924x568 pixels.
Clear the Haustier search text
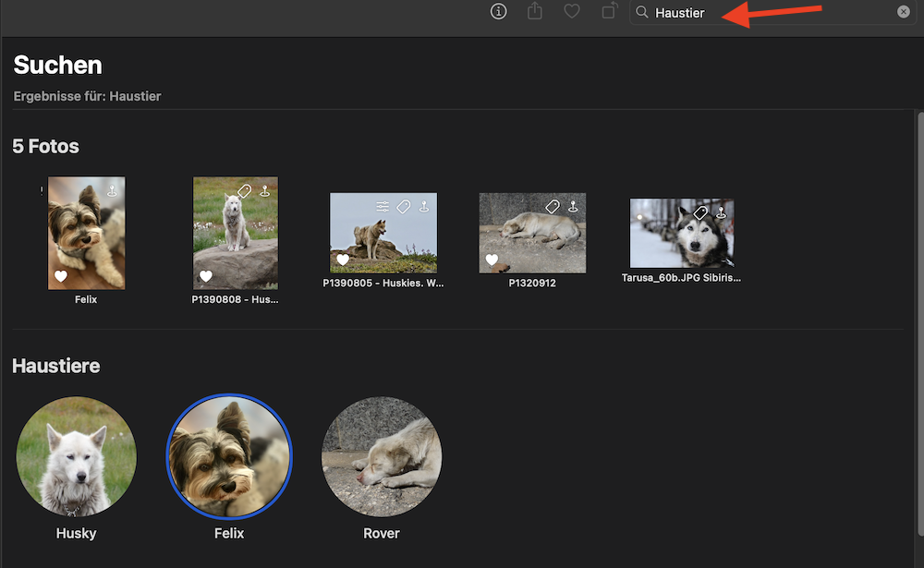coord(903,13)
